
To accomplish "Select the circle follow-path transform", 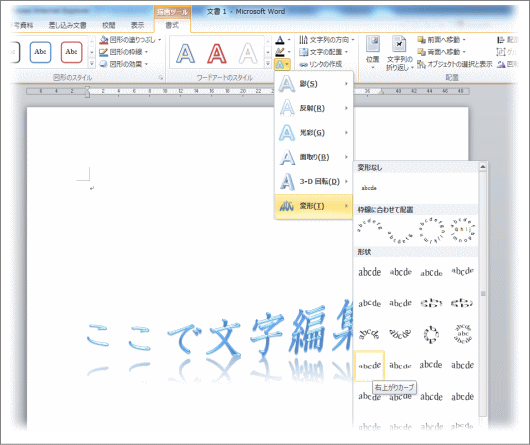I will (x=431, y=231).
